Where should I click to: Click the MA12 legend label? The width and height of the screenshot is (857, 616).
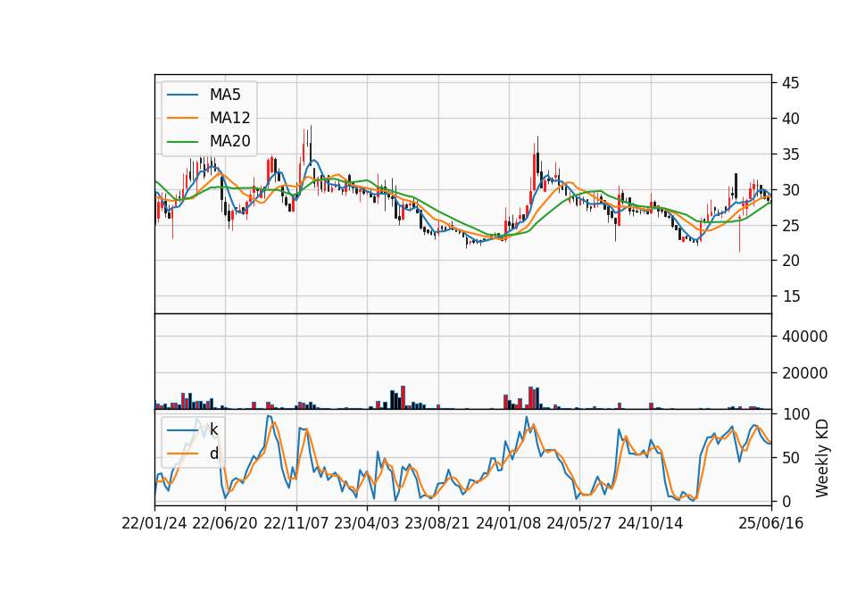click(x=229, y=118)
